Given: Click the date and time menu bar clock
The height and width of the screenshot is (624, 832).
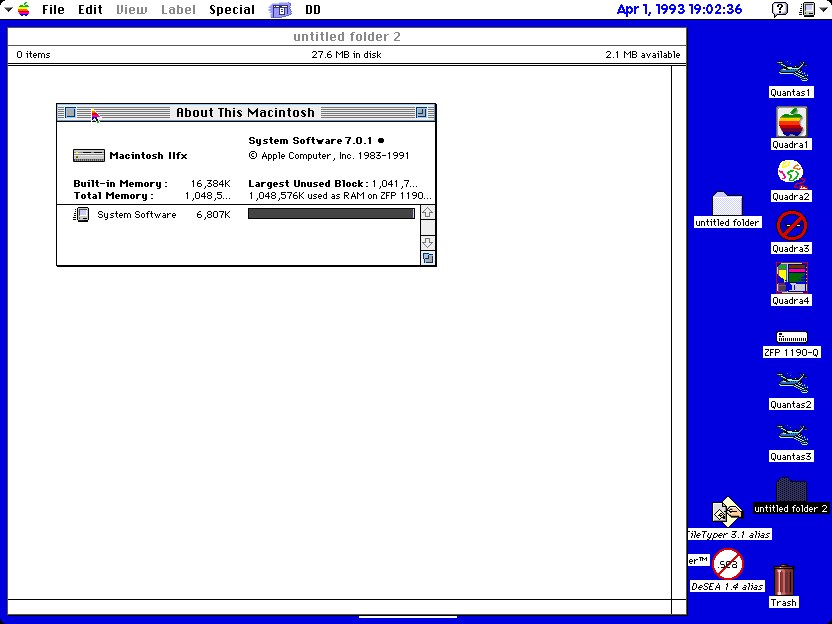Looking at the screenshot, I should point(679,9).
